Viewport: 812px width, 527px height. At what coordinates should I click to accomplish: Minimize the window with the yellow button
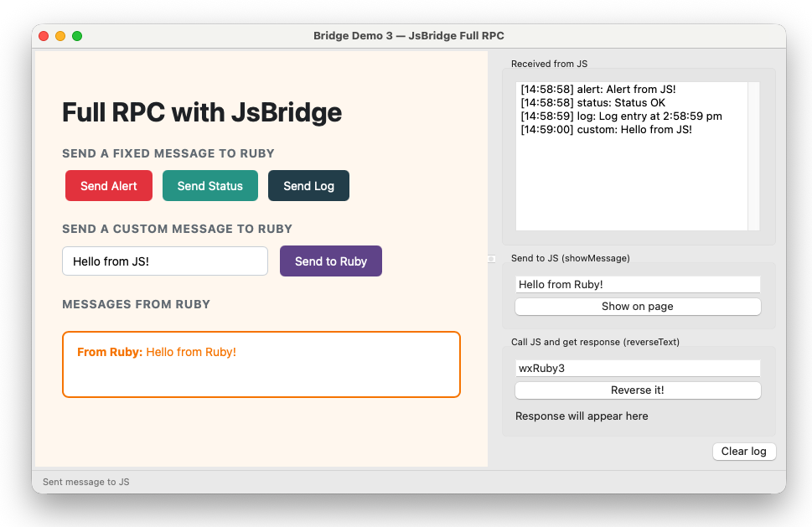pyautogui.click(x=60, y=36)
